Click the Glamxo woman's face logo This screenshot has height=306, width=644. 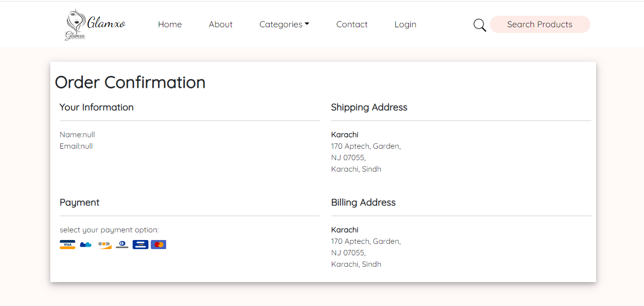point(75,25)
